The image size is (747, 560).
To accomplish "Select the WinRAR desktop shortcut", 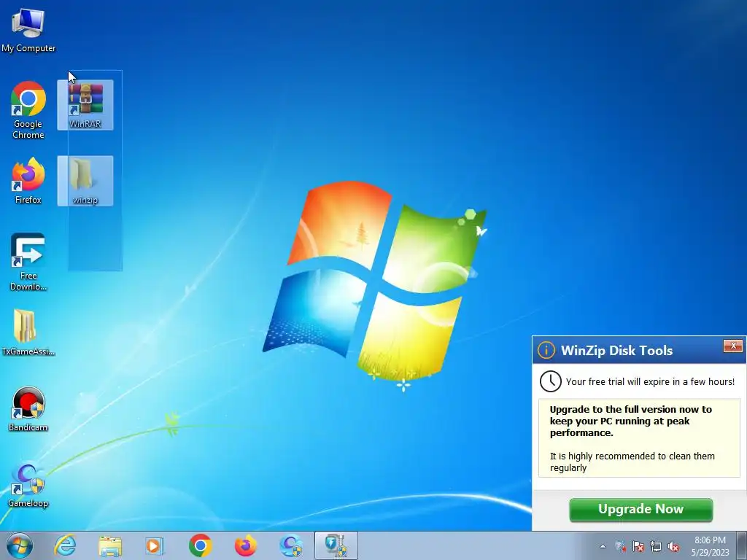I will point(85,105).
